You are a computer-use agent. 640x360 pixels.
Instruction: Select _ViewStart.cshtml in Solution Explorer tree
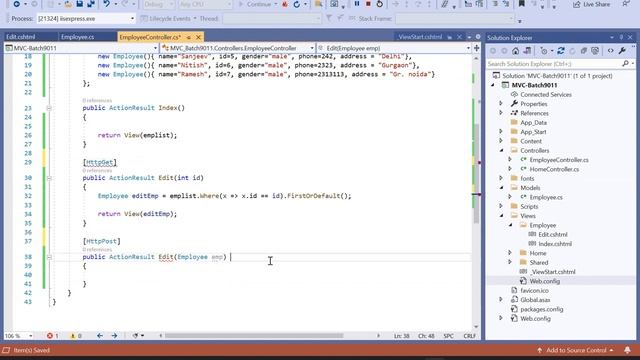pyautogui.click(x=553, y=272)
